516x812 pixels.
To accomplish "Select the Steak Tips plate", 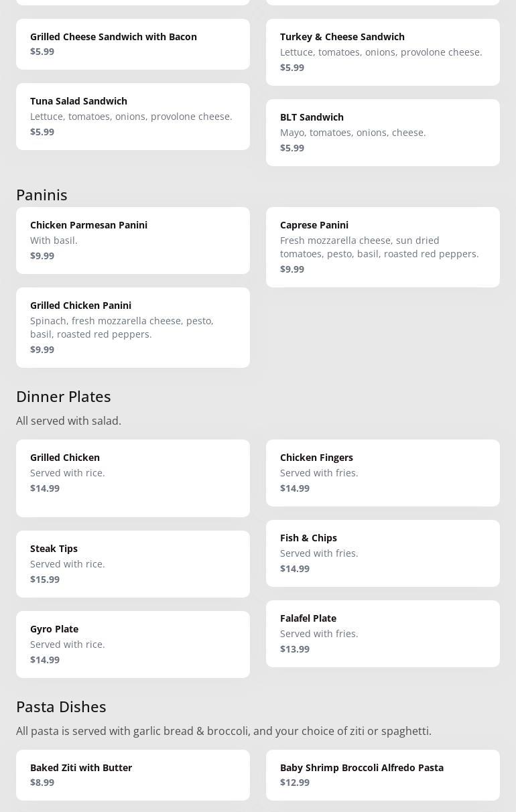I will click(133, 564).
